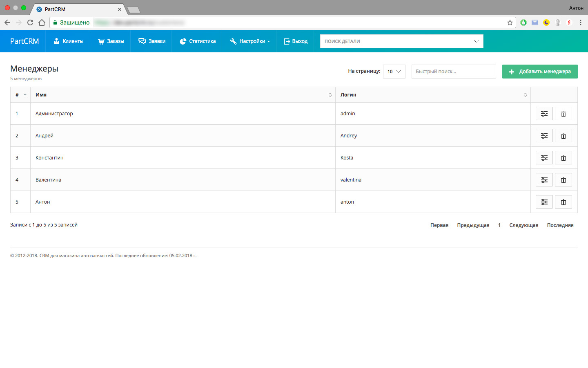Delete manager Валентина with trash icon
Image resolution: width=588 pixels, height=368 pixels.
[563, 180]
